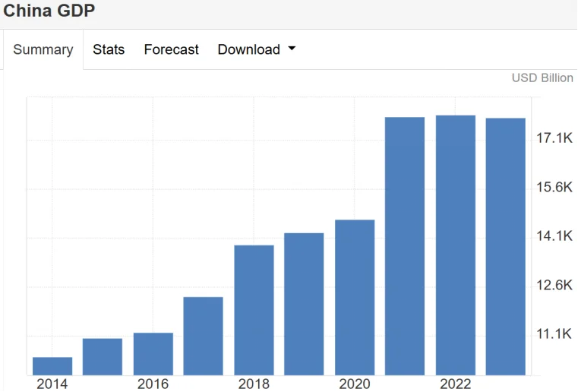The image size is (578, 392).
Task: Click the 17.1K y-axis label
Action: 554,138
